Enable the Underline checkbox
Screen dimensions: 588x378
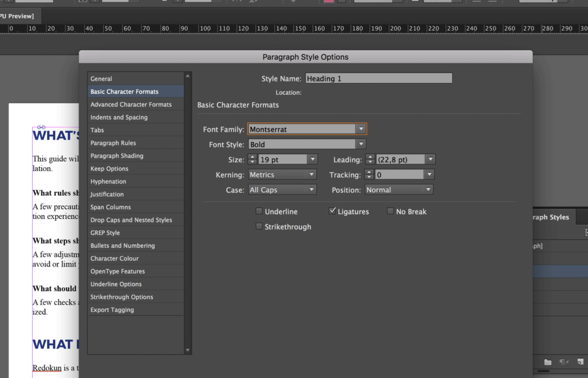259,211
